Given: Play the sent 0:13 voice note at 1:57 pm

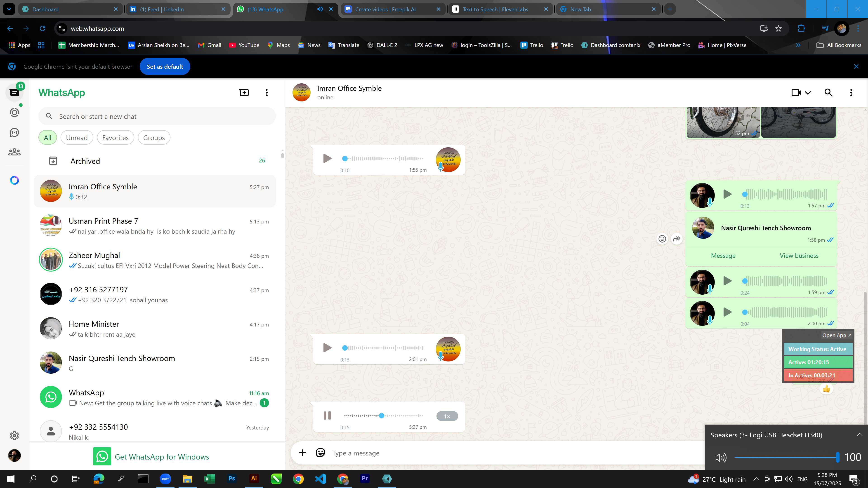Looking at the screenshot, I should (x=727, y=194).
